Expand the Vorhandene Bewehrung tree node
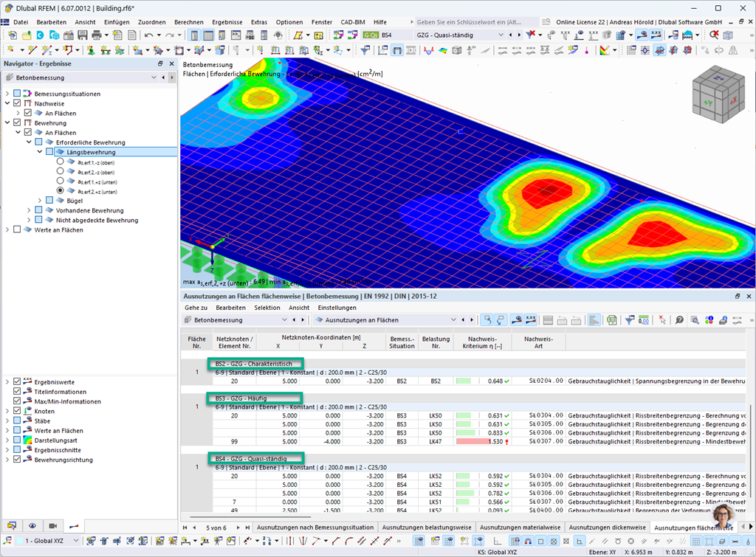Screen dimensions: 756x557 [x=29, y=210]
